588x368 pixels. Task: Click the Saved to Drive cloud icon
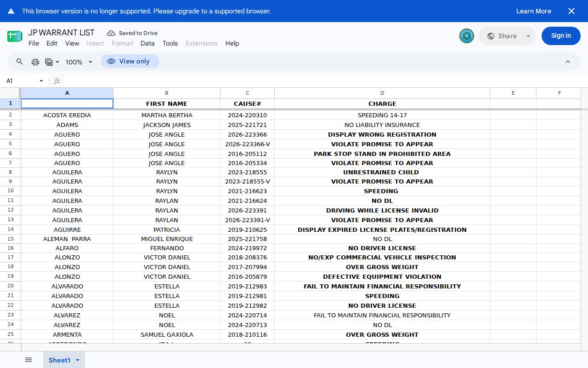point(111,33)
